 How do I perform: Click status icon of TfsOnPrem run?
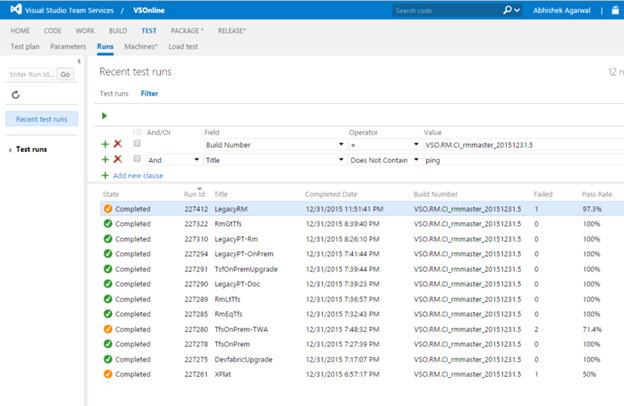[108, 344]
